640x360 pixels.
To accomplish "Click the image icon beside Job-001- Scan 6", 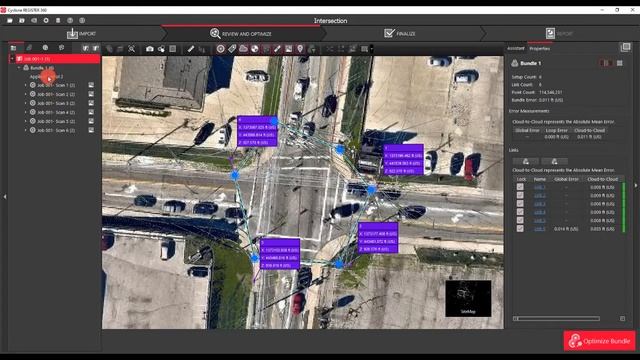I will coord(91,130).
